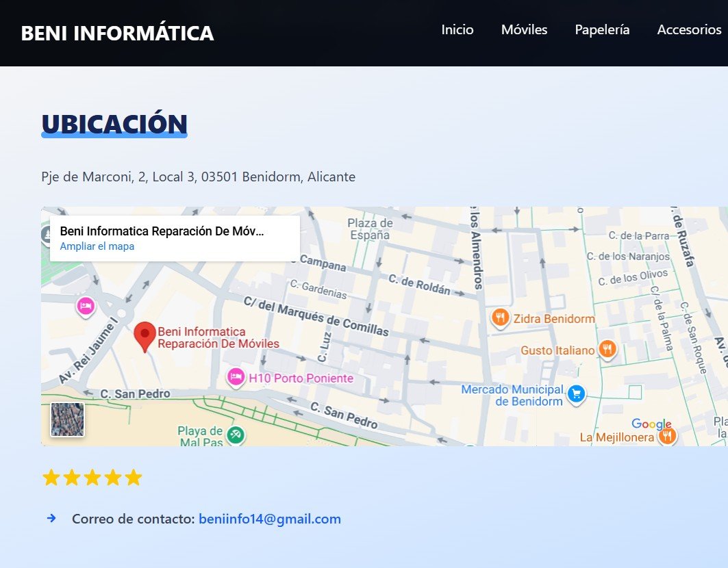Click the Zidra Benidorm restaurant icon
Image resolution: width=728 pixels, height=568 pixels.
[501, 318]
